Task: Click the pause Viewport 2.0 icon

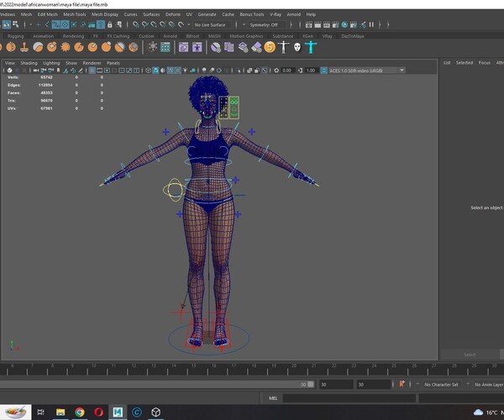Action: tap(371, 24)
